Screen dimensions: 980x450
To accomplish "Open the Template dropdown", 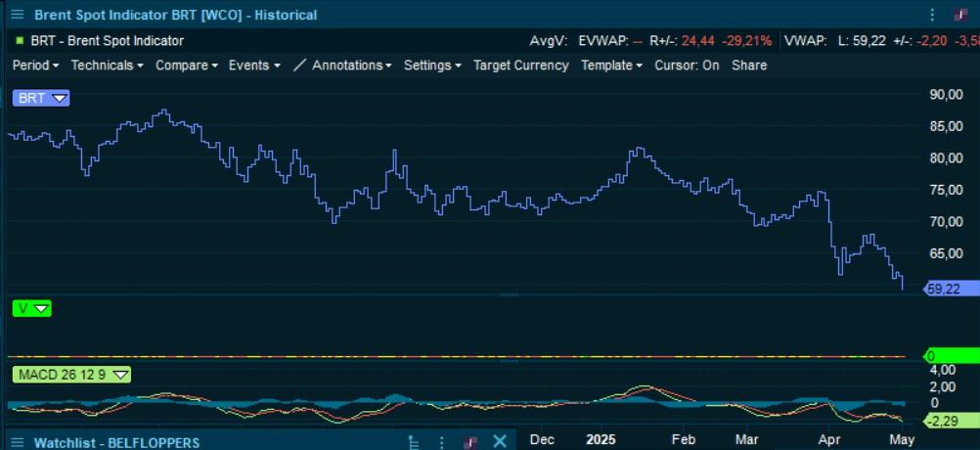I will 611,65.
